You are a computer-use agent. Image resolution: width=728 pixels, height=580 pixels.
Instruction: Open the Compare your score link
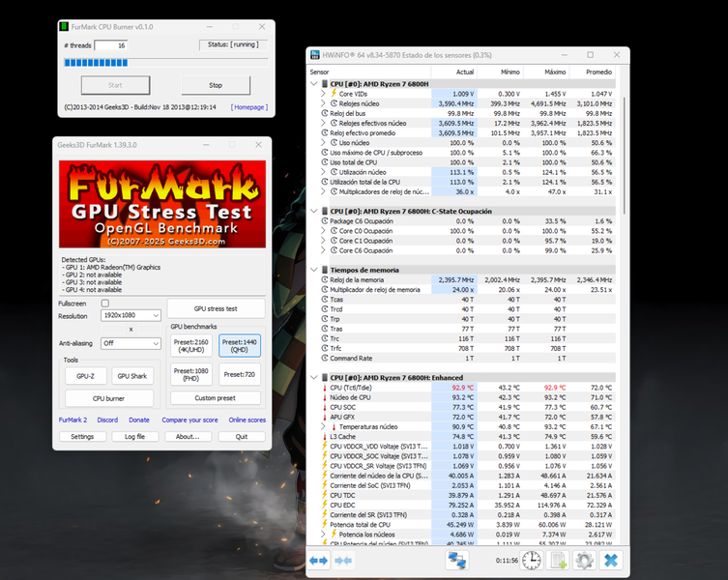click(189, 420)
